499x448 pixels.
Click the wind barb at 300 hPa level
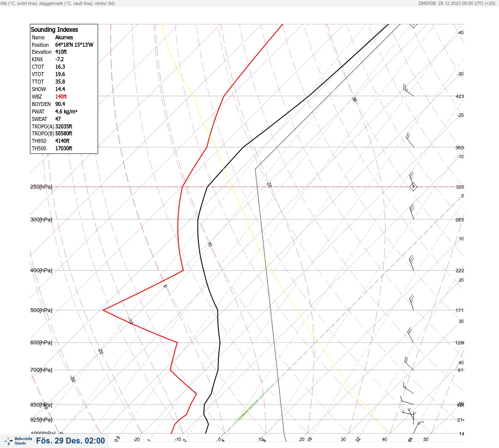click(411, 212)
